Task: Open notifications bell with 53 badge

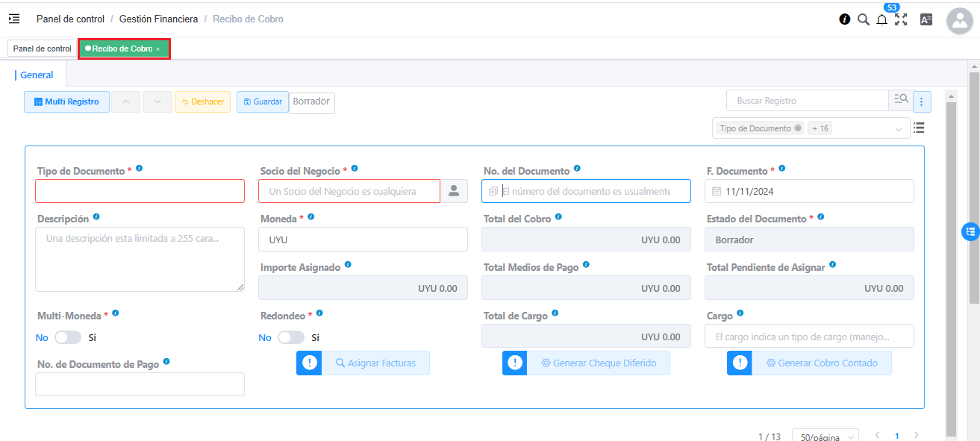Action: tap(881, 20)
